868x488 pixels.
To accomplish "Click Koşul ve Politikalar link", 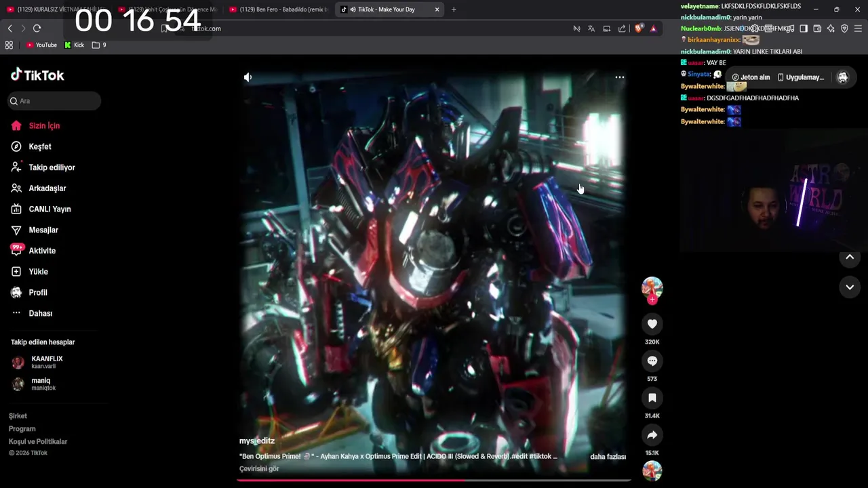I will pos(38,442).
